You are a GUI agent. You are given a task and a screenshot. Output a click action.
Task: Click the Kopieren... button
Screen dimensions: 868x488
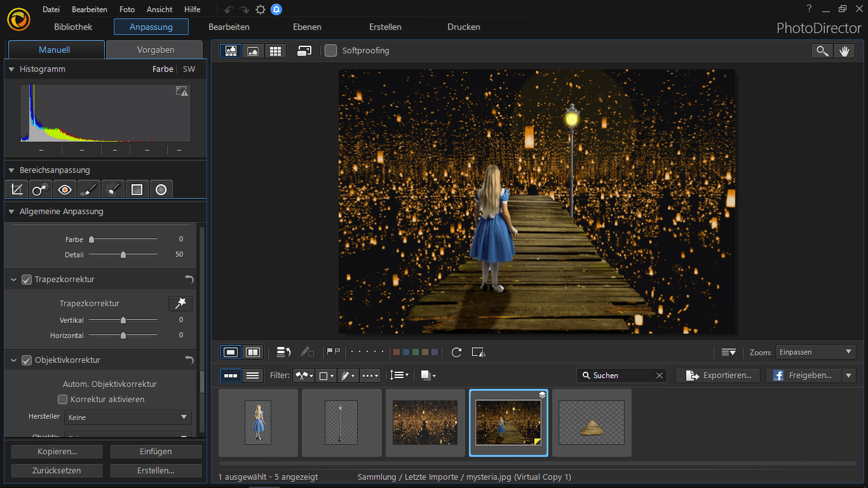57,452
